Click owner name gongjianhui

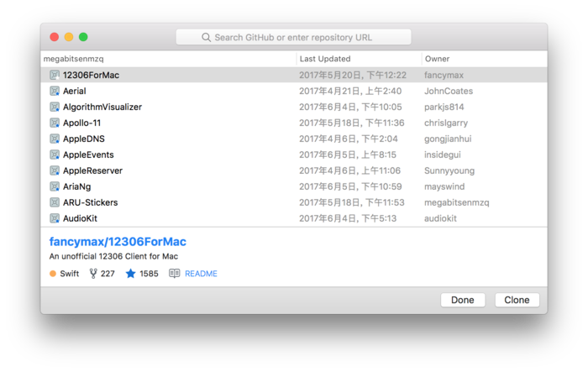click(x=448, y=139)
